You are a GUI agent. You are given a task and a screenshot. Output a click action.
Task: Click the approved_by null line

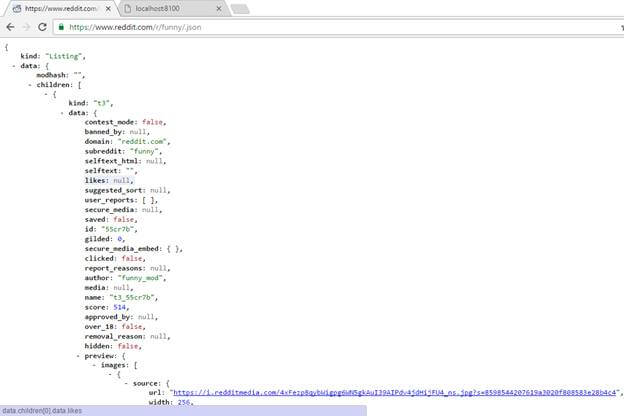(x=121, y=317)
